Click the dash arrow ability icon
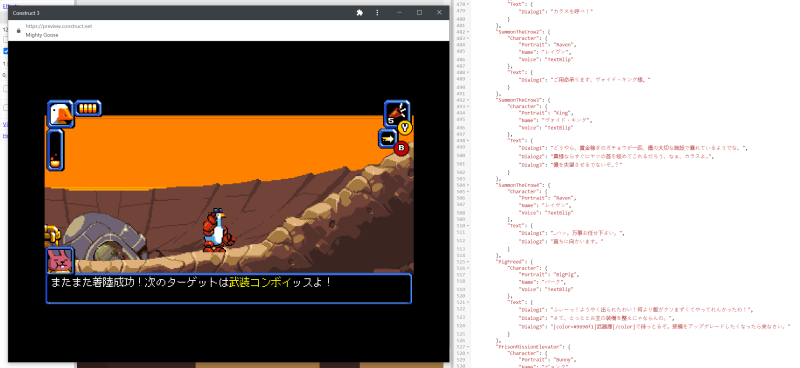 (x=388, y=138)
